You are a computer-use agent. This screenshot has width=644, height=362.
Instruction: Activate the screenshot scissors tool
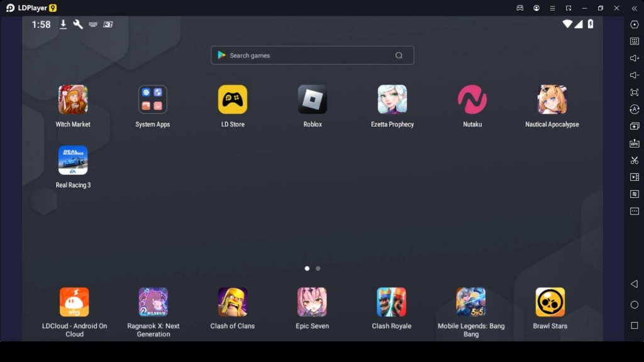(635, 160)
